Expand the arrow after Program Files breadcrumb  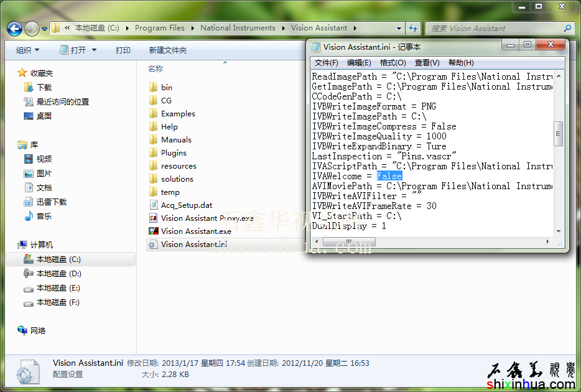tap(193, 29)
